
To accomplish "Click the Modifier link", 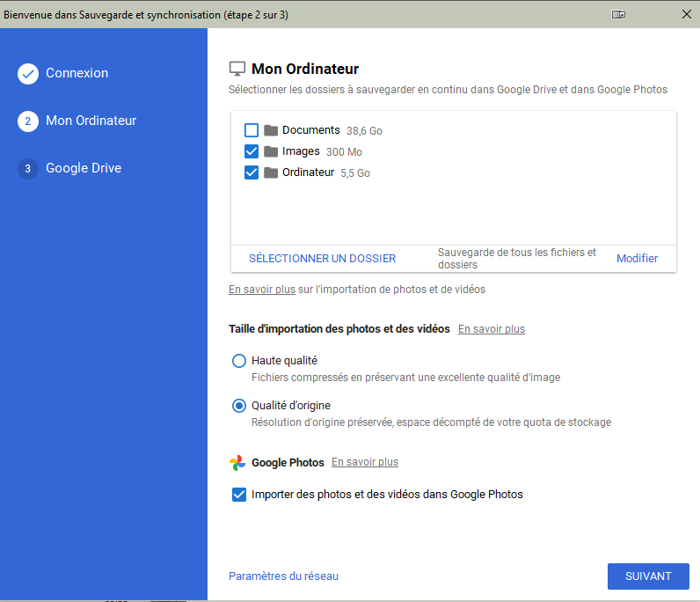I will (637, 259).
